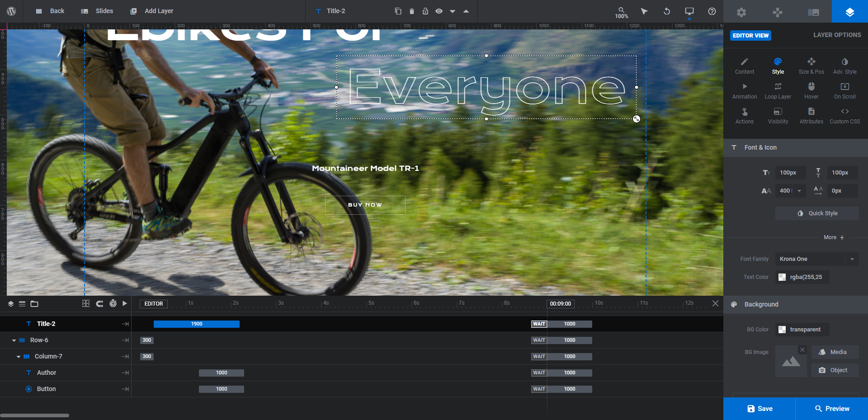Select the Style layer option
868x420 pixels.
(778, 66)
